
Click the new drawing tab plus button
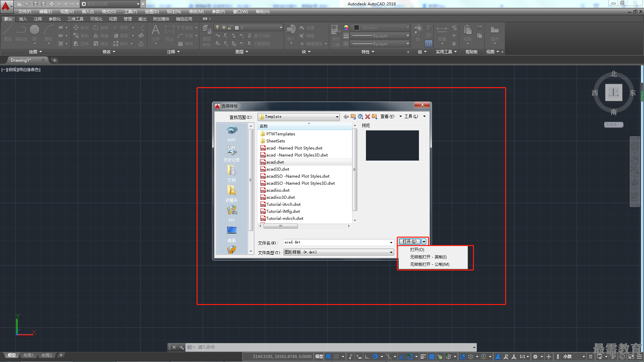55,60
